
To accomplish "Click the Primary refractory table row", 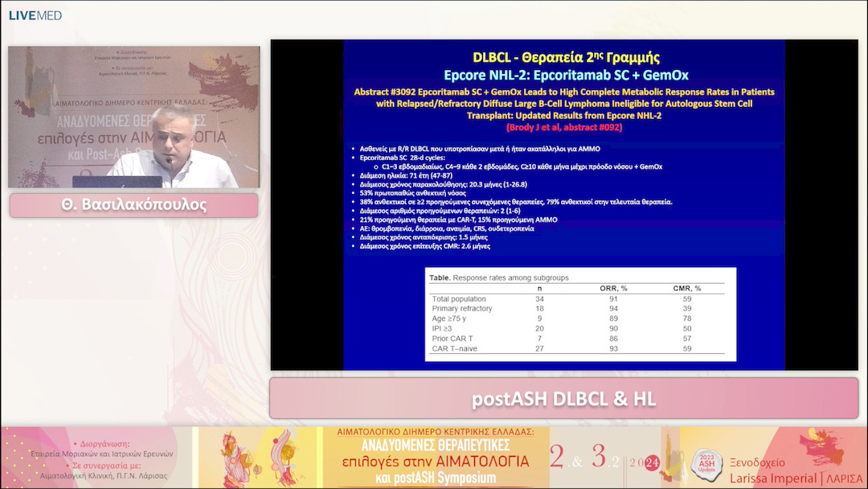I will (x=577, y=309).
